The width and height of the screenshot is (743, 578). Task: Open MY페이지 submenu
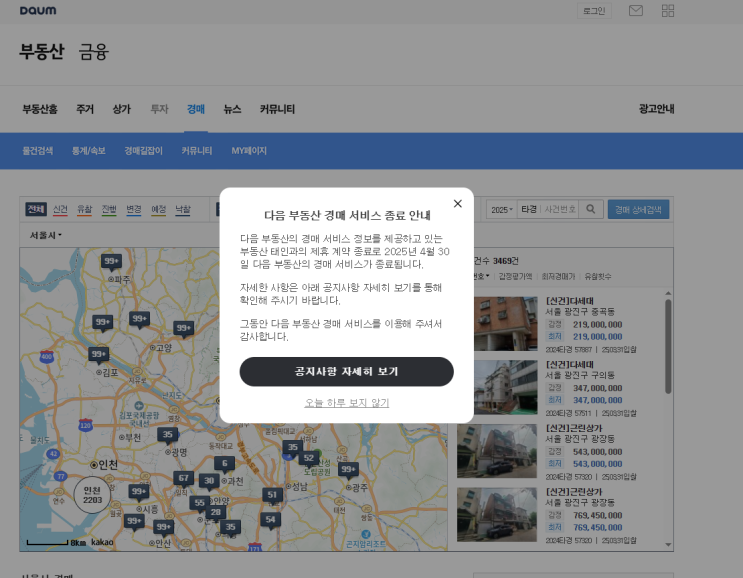(249, 151)
